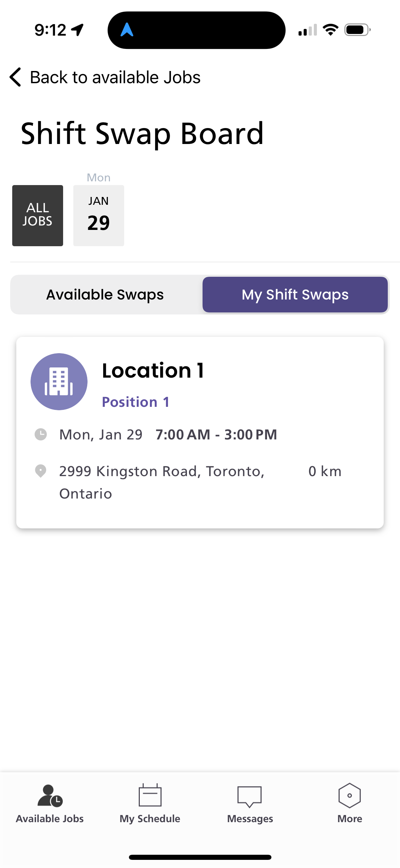Tap the blue navigation arrow in status bar
The image size is (400, 868).
pos(127,30)
